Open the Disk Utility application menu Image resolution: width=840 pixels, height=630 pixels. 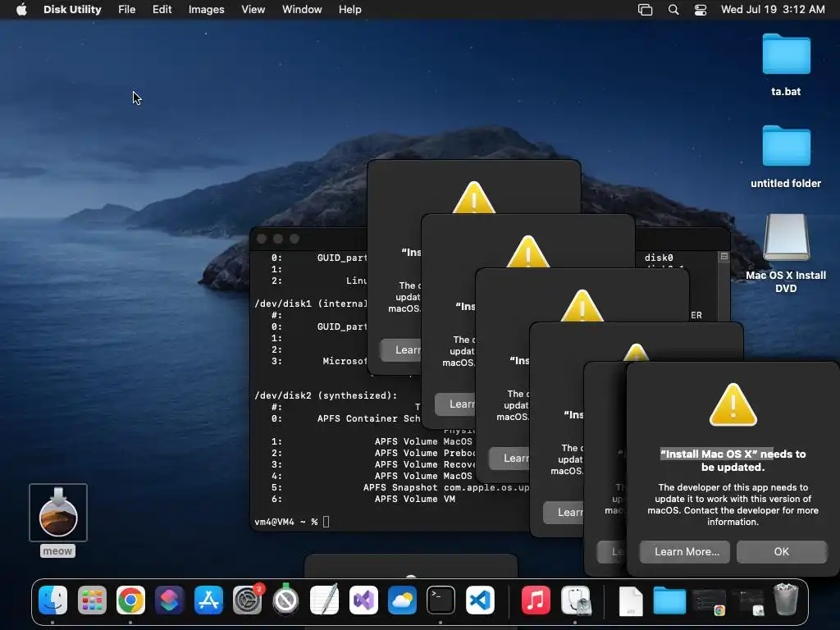72,10
